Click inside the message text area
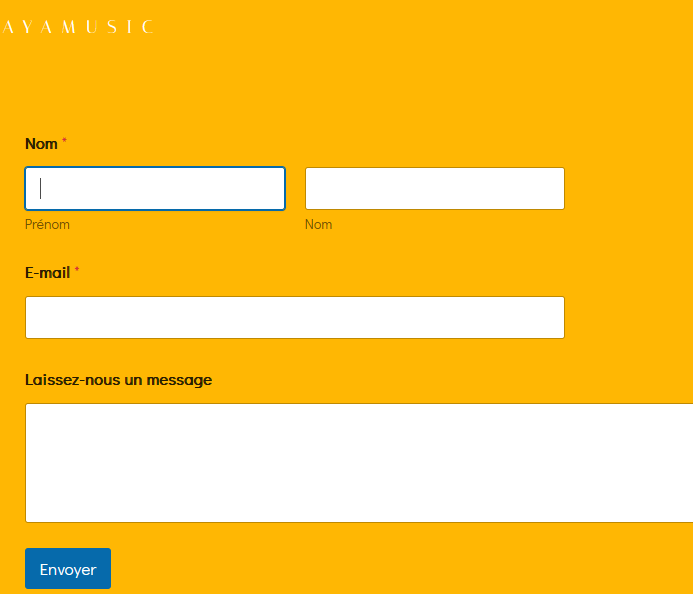The image size is (693, 594). point(360,462)
